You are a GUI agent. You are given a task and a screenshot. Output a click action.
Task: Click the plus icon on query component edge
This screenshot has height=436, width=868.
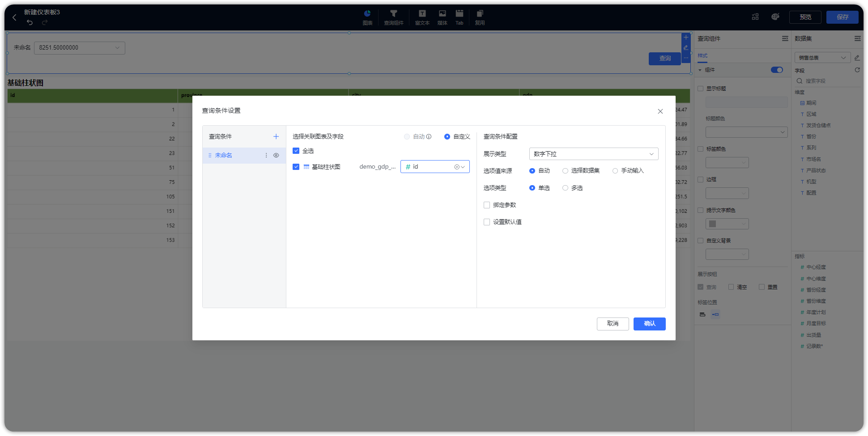point(686,38)
